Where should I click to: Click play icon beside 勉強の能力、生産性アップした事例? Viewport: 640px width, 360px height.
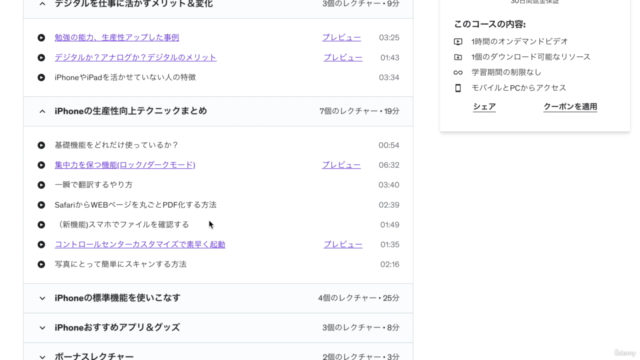[41, 38]
